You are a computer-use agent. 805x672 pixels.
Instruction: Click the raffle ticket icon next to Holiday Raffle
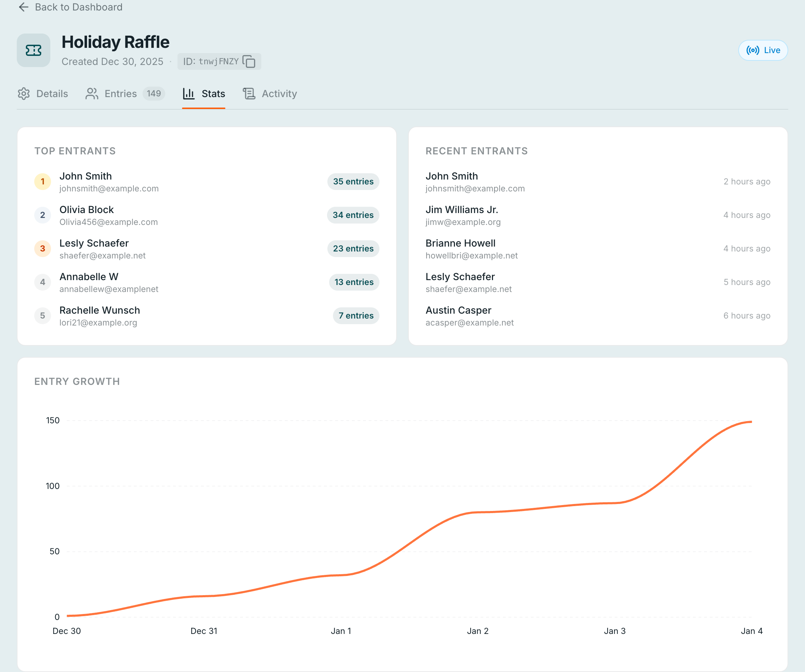point(33,50)
